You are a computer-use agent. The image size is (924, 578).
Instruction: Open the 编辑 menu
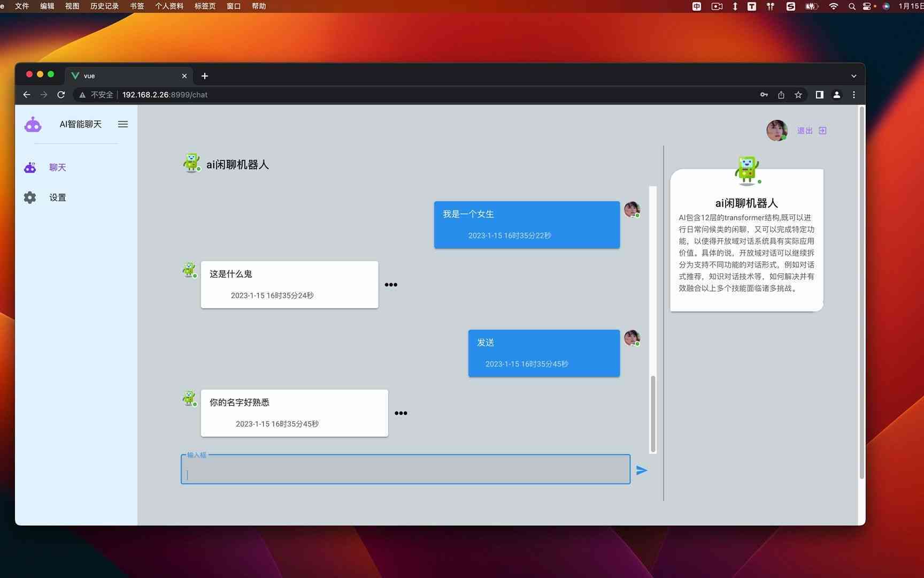(x=47, y=6)
